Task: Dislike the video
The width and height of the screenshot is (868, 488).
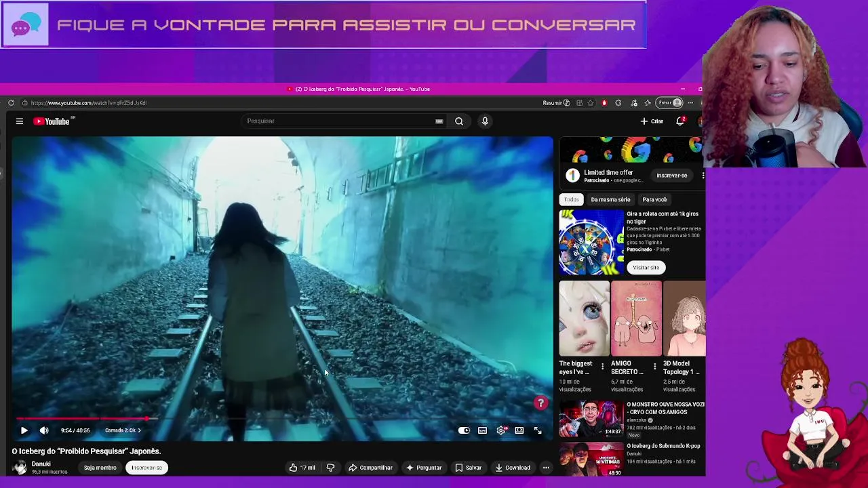Action: pos(330,468)
